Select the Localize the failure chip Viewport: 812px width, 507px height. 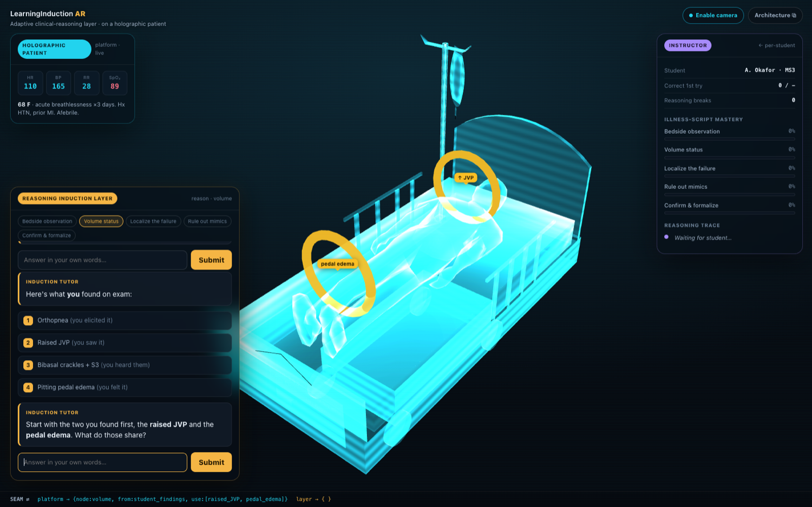[153, 221]
